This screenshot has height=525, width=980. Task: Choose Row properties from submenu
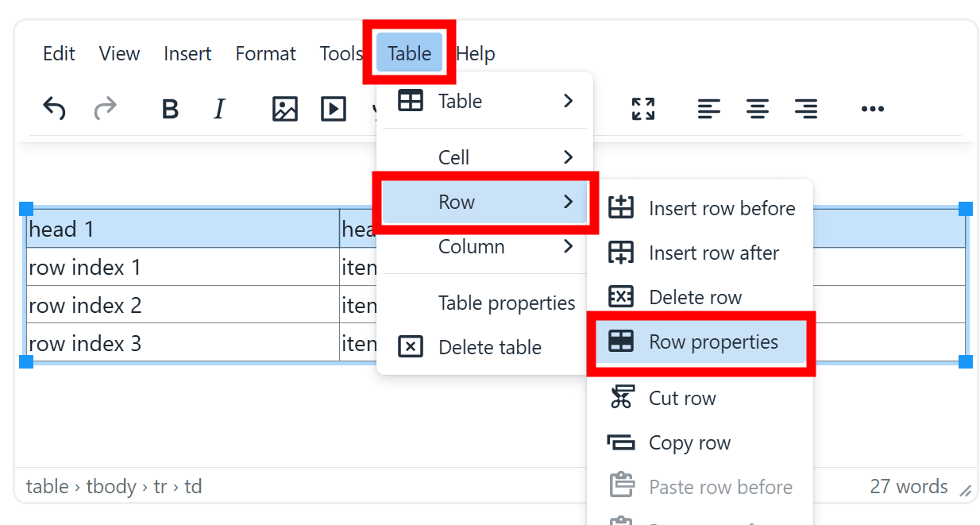click(x=712, y=342)
